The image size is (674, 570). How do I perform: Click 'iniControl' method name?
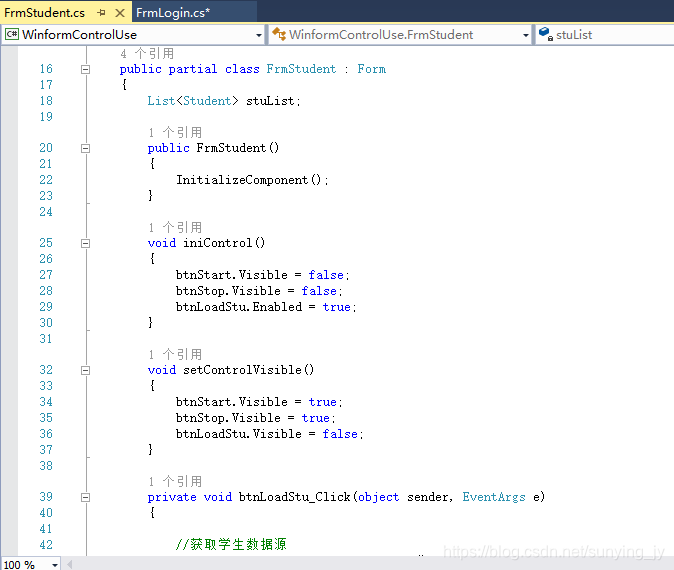[218, 243]
